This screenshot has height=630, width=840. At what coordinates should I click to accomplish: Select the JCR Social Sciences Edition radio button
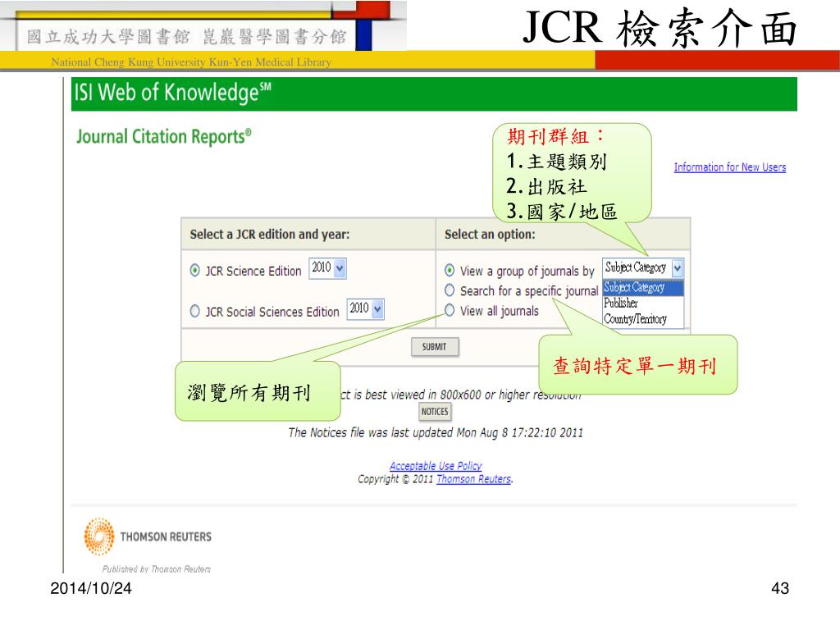[x=195, y=311]
